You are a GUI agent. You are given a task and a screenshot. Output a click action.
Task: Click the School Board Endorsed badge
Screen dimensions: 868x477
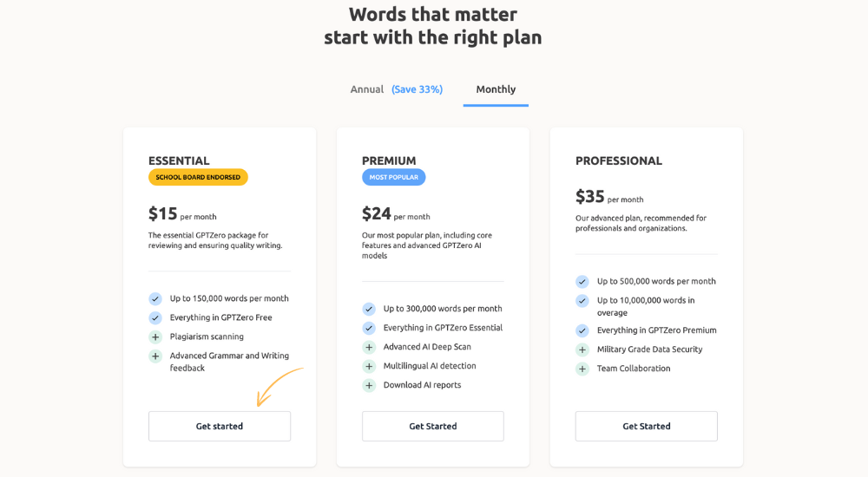pos(198,177)
